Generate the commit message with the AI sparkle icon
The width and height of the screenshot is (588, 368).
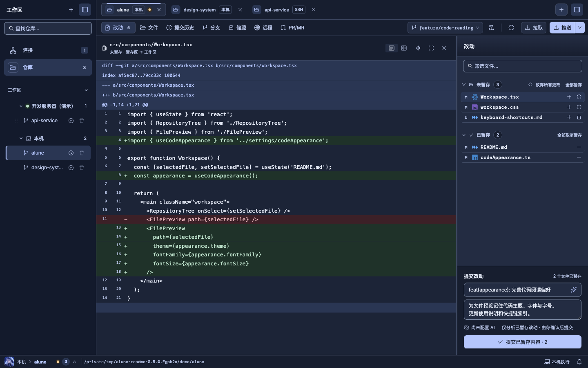[574, 290]
